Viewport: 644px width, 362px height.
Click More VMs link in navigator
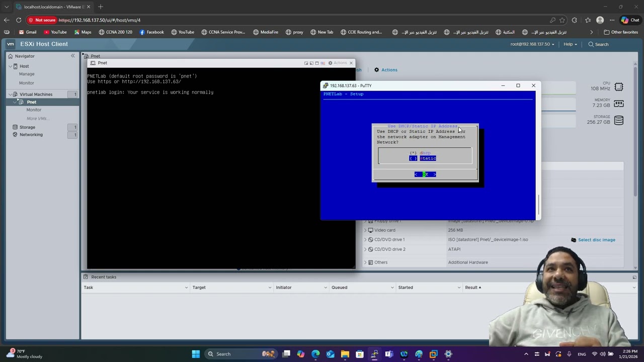pyautogui.click(x=37, y=119)
